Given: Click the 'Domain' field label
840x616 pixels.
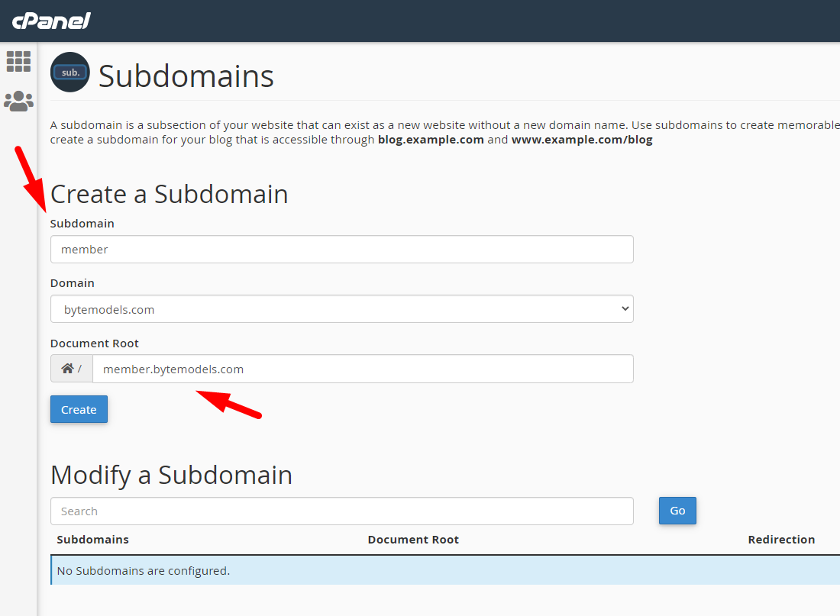Looking at the screenshot, I should pos(73,283).
